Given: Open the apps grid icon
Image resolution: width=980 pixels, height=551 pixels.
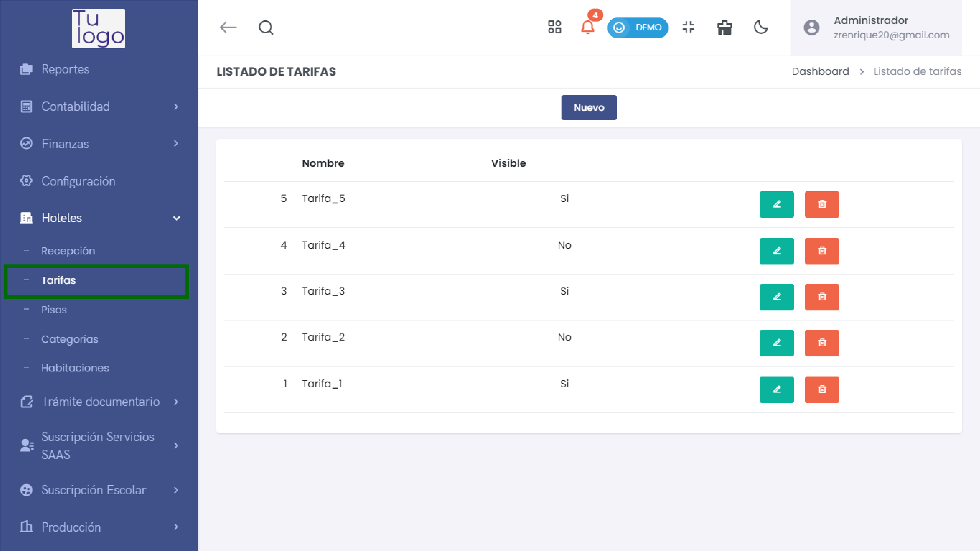Looking at the screenshot, I should click(x=554, y=27).
